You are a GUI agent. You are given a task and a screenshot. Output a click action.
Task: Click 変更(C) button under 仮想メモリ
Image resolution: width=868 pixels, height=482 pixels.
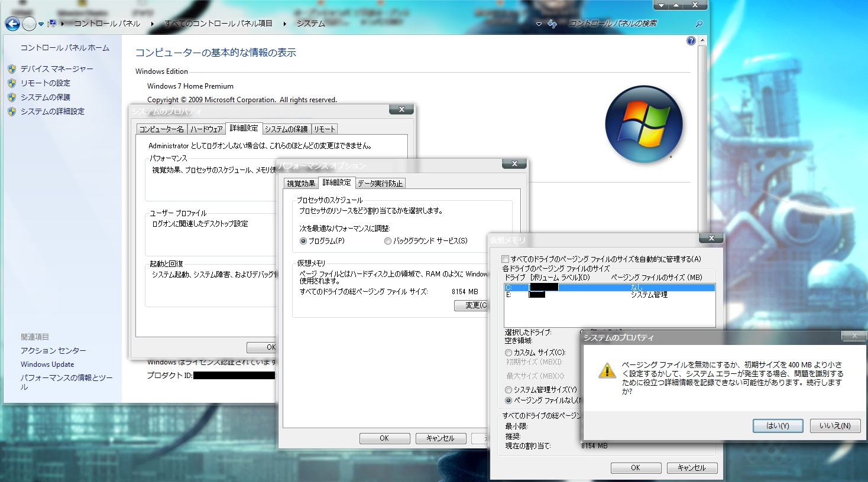point(471,305)
